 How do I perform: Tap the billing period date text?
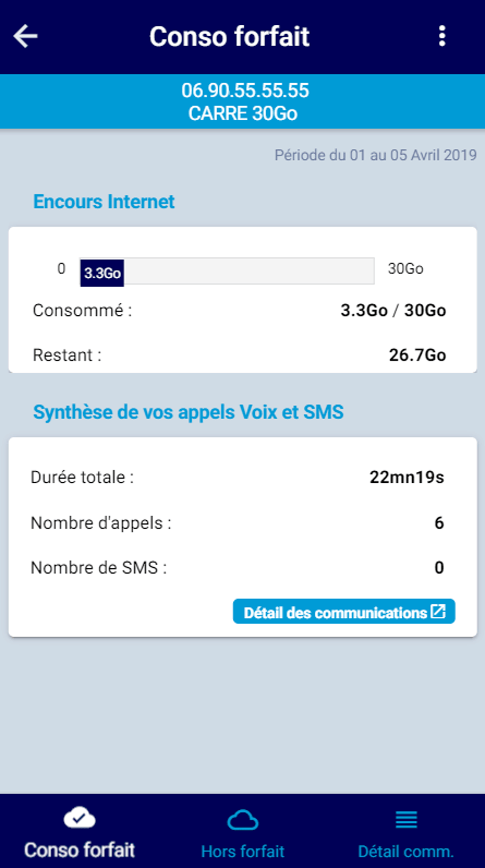[375, 155]
